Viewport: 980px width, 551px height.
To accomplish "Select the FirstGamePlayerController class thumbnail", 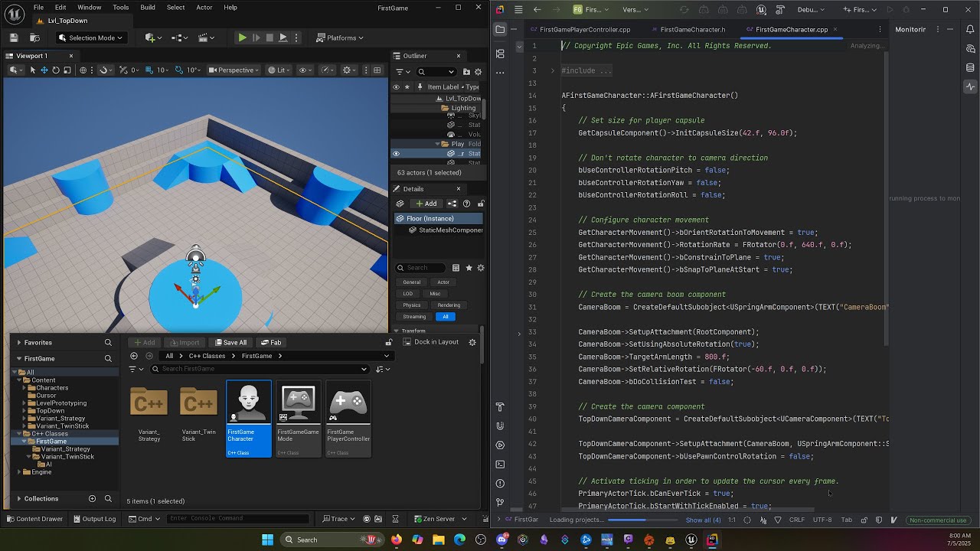I will point(348,419).
